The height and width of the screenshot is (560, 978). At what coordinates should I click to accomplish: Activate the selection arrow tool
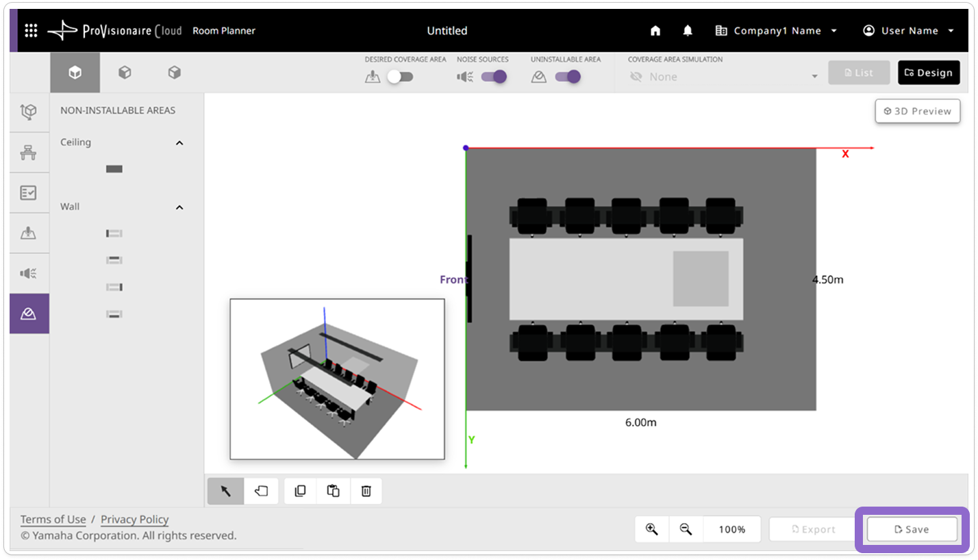(x=225, y=491)
